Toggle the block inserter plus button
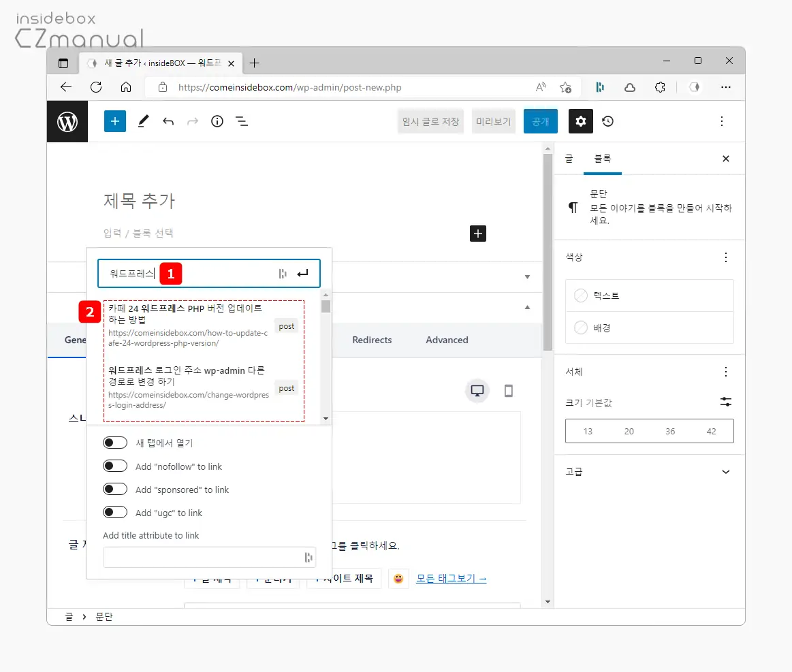792x672 pixels. click(115, 121)
